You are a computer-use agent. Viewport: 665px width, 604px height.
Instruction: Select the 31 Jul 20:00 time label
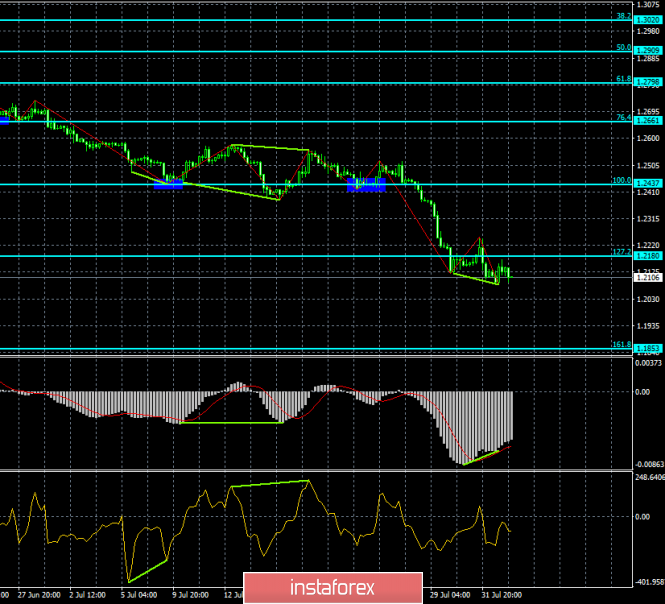502,595
